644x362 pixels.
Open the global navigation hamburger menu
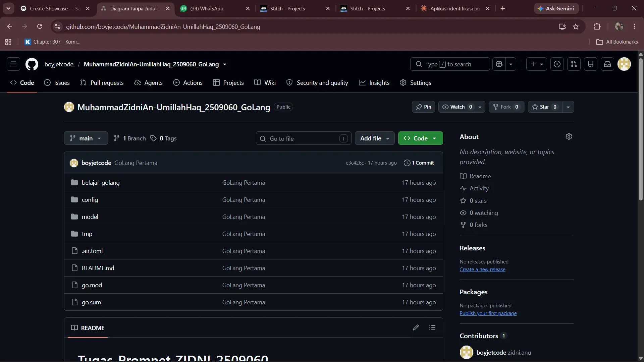pos(13,64)
